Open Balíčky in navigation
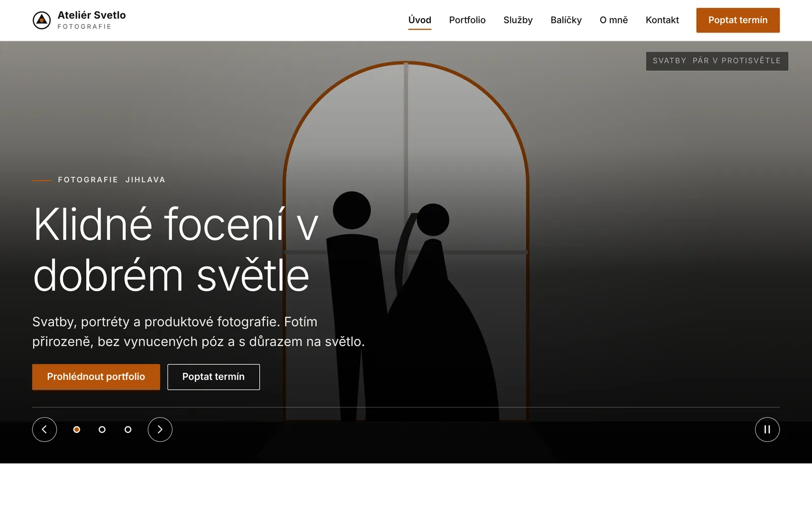This screenshot has width=812, height=508. (x=566, y=20)
